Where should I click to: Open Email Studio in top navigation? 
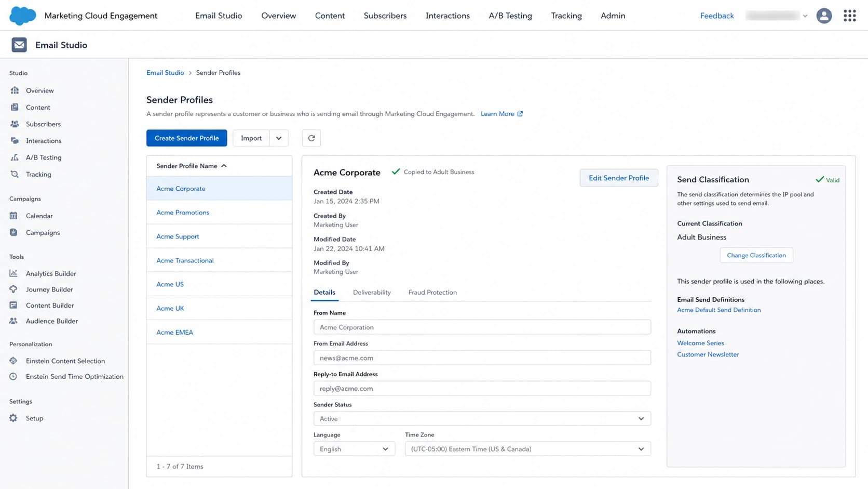pyautogui.click(x=219, y=16)
